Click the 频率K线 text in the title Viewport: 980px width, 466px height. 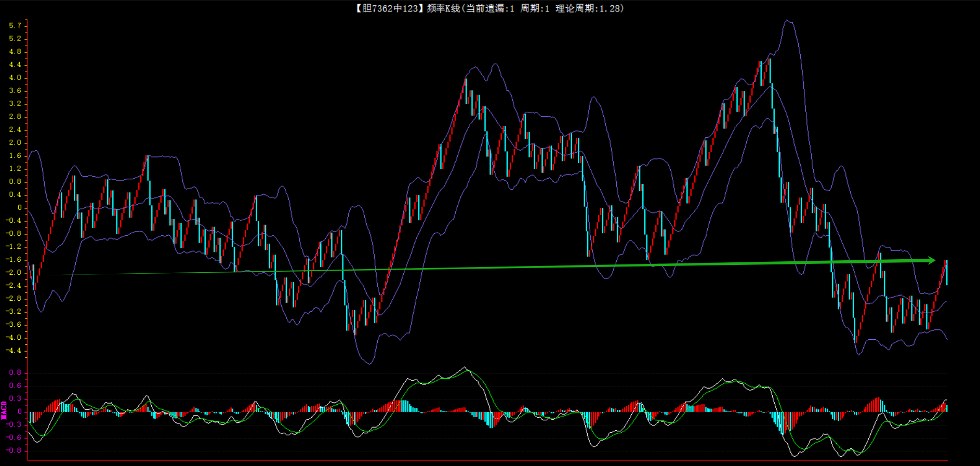tap(443, 8)
